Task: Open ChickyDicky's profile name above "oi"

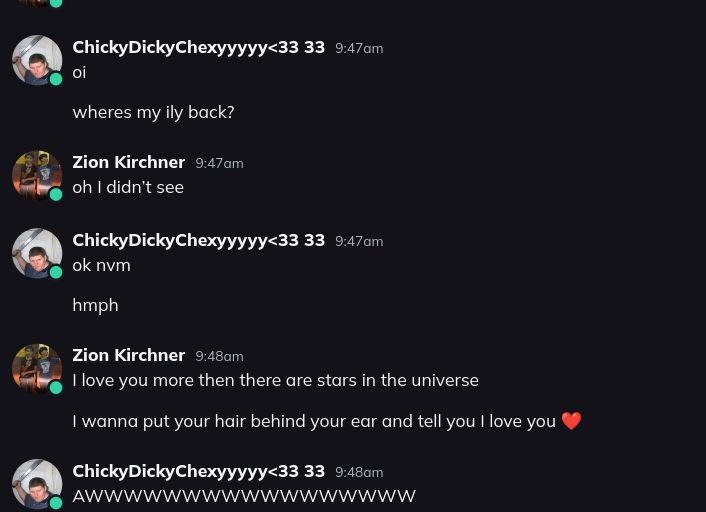Action: click(x=198, y=47)
